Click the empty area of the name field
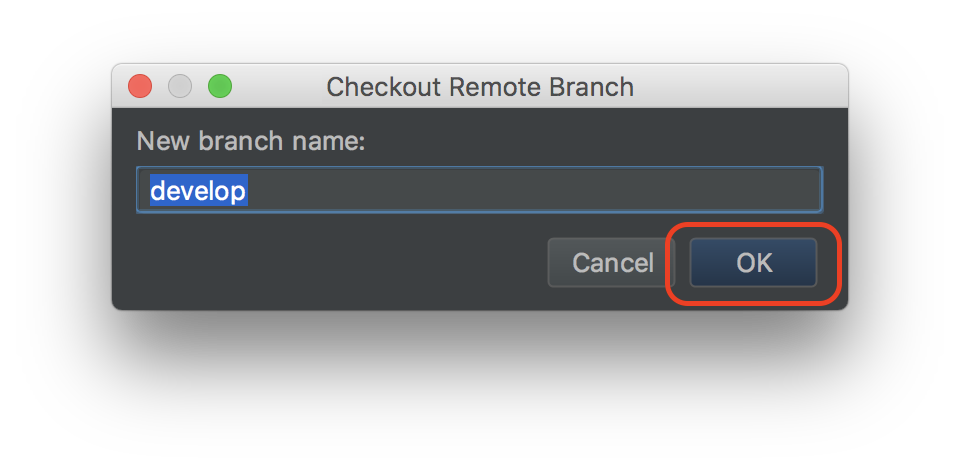The image size is (960, 470). pos(533,190)
